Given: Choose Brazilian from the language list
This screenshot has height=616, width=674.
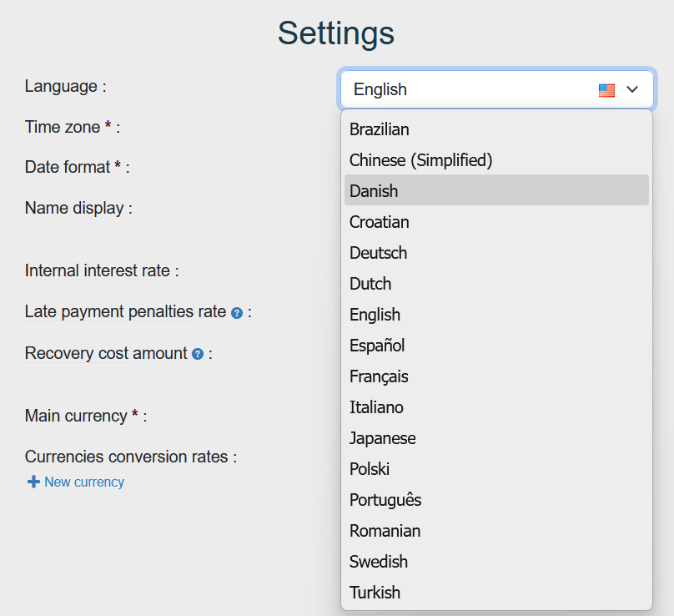Looking at the screenshot, I should [380, 129].
